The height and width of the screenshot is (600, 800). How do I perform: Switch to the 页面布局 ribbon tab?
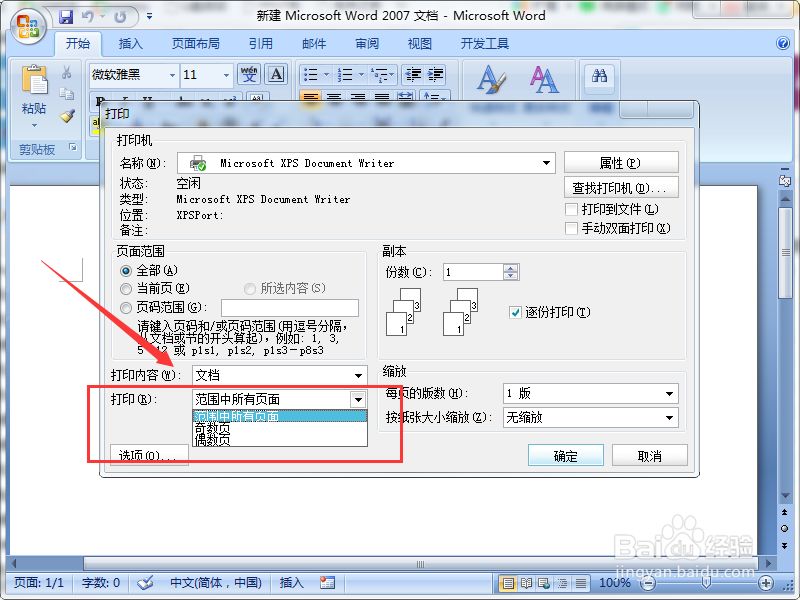(195, 44)
